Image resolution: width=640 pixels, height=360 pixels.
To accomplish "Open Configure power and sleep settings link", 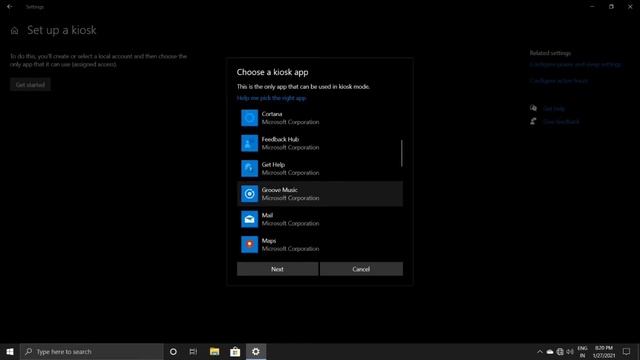I will [576, 64].
